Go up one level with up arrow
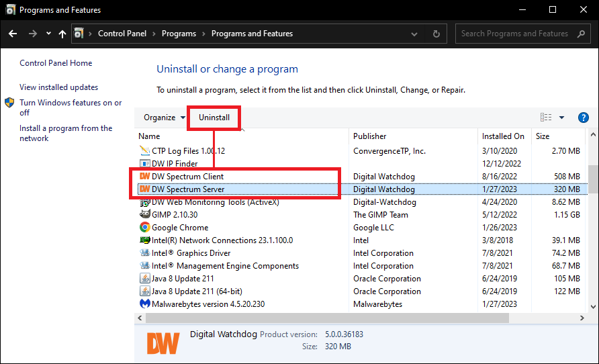The image size is (599, 364). click(x=62, y=34)
